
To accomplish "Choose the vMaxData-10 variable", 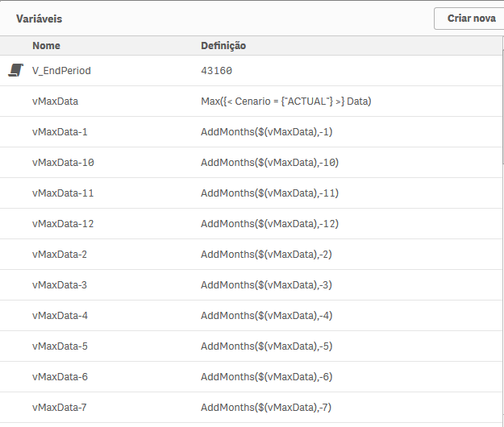I will point(63,163).
